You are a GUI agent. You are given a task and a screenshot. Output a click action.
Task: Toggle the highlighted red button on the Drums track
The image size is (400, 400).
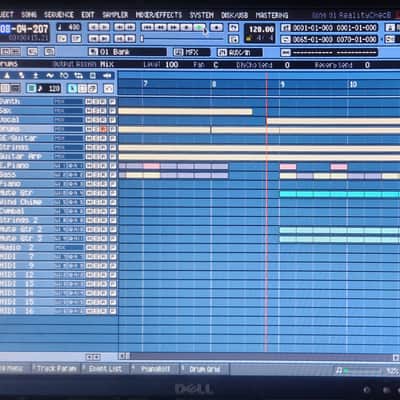coord(103,129)
